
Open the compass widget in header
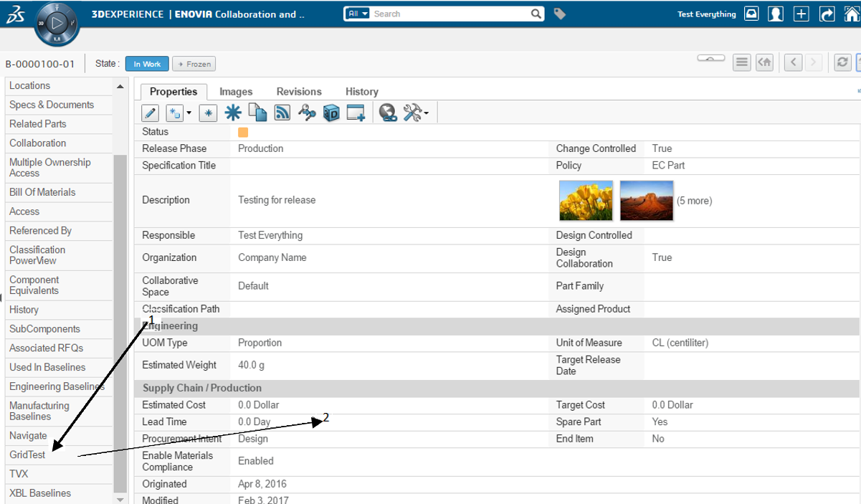pos(57,23)
